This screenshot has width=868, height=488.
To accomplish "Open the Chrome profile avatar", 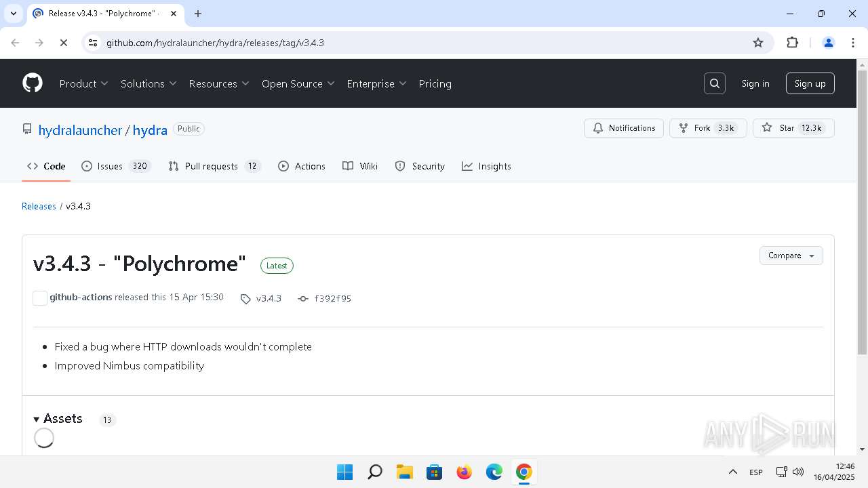I will pyautogui.click(x=828, y=43).
